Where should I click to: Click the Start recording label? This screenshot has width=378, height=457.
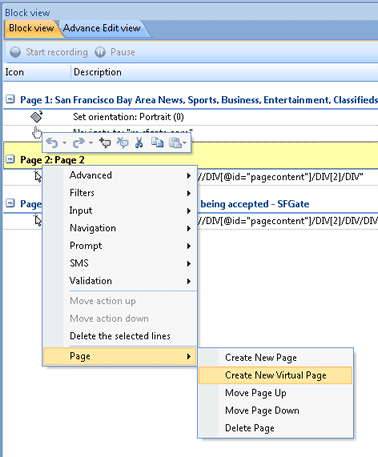pyautogui.click(x=57, y=52)
